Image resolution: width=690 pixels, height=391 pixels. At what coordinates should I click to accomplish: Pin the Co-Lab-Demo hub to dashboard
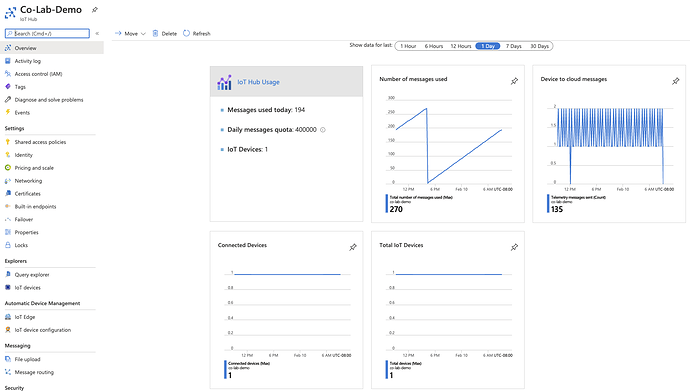point(95,10)
